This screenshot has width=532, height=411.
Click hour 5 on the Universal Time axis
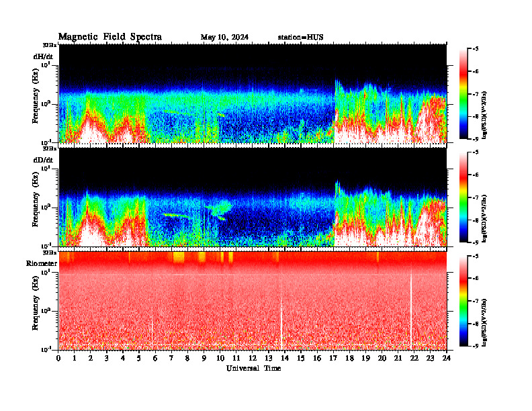(140, 358)
